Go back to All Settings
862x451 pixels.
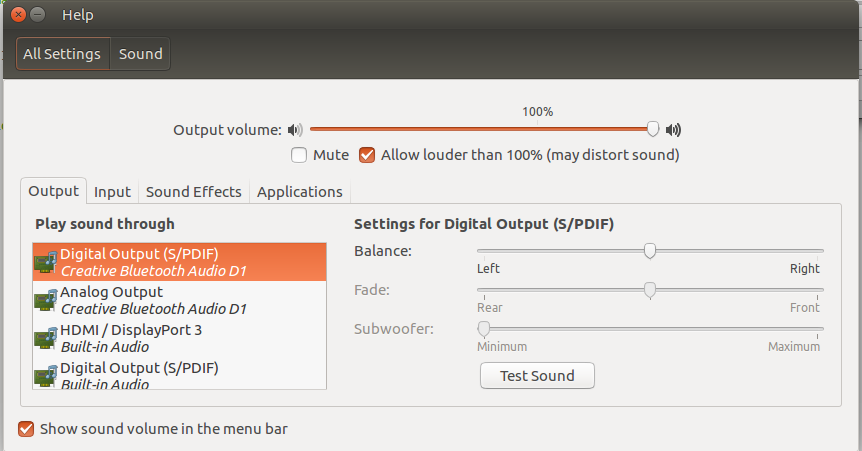(x=63, y=54)
